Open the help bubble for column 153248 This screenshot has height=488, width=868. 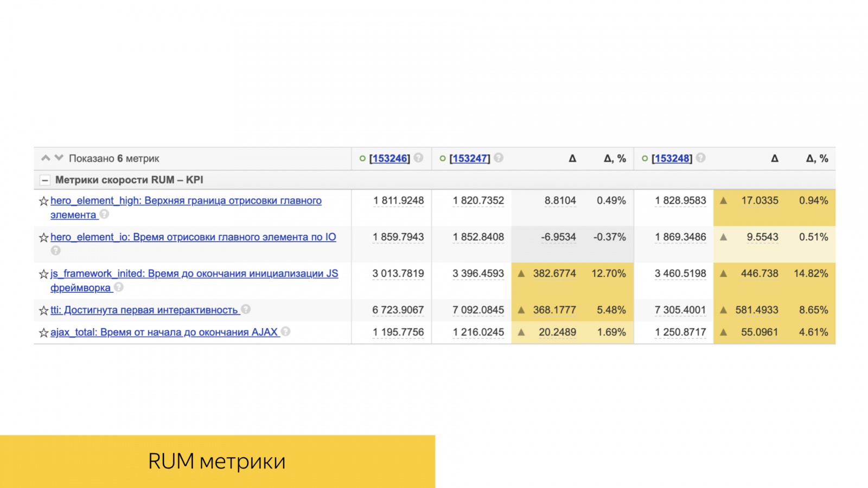tap(700, 158)
